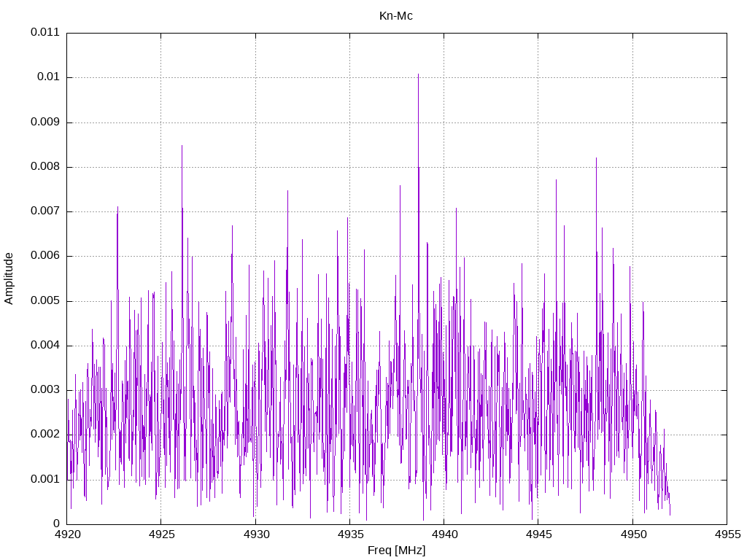Screen dimensions: 747x560
Task: Click the y-axis tick label 0.007
Action: (x=45, y=211)
